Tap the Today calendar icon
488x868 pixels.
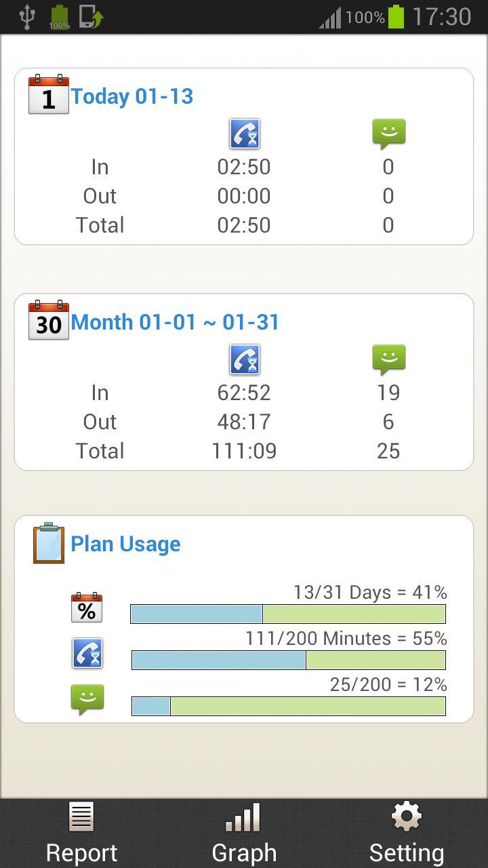[49, 95]
